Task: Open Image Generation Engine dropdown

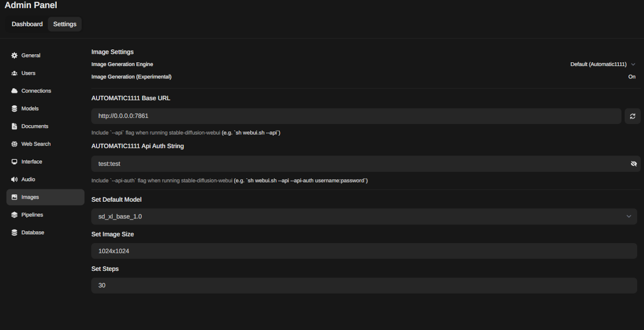Action: point(602,64)
